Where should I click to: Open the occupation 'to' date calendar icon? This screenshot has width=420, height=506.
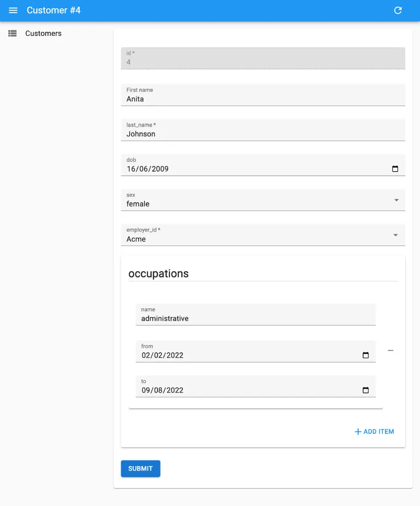[366, 390]
